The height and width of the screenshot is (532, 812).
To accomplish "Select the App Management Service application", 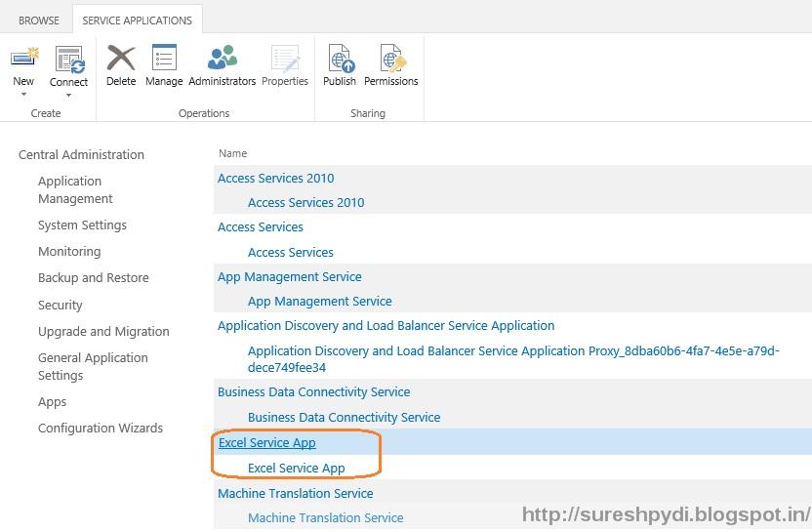I will (290, 277).
